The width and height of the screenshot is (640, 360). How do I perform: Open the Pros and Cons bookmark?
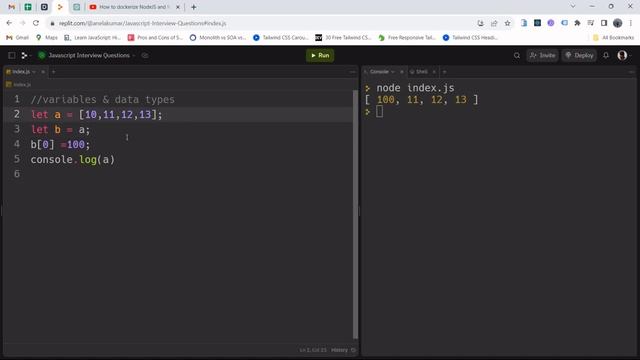155,38
